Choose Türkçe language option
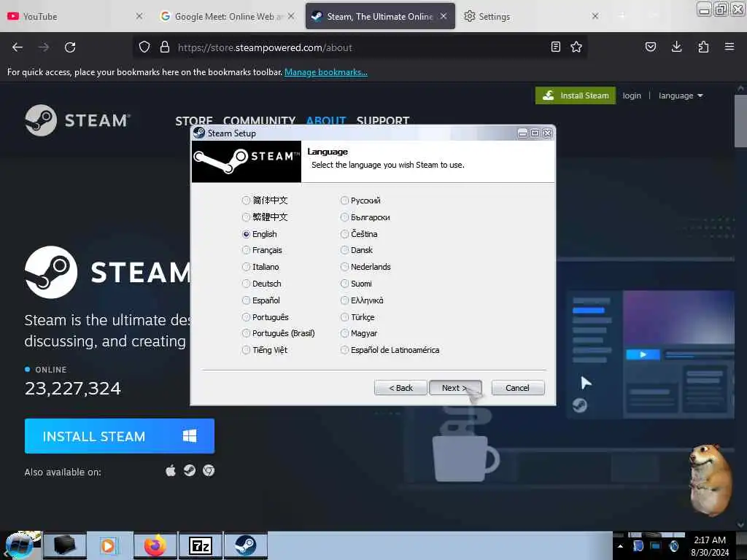 [357, 317]
